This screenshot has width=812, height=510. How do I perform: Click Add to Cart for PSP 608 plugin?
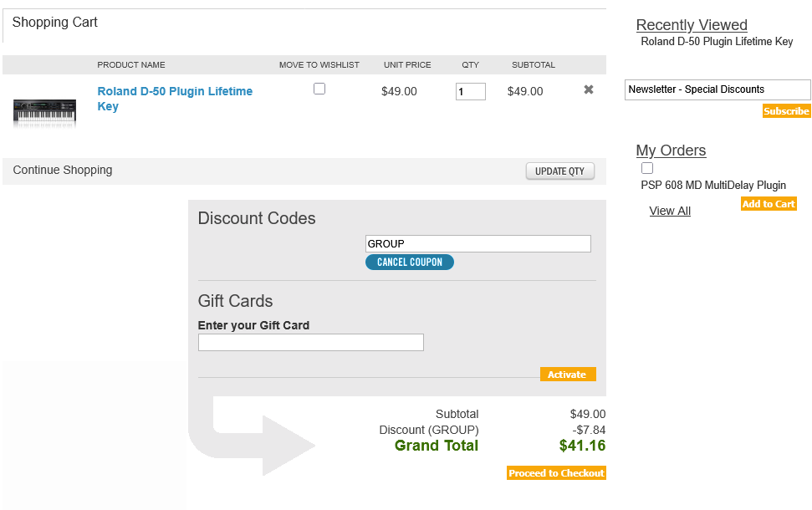tap(768, 203)
